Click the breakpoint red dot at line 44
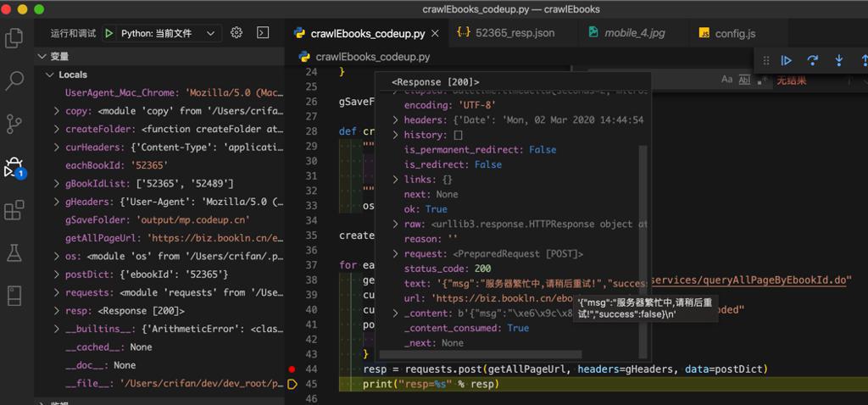Image resolution: width=868 pixels, height=405 pixels. coord(292,369)
